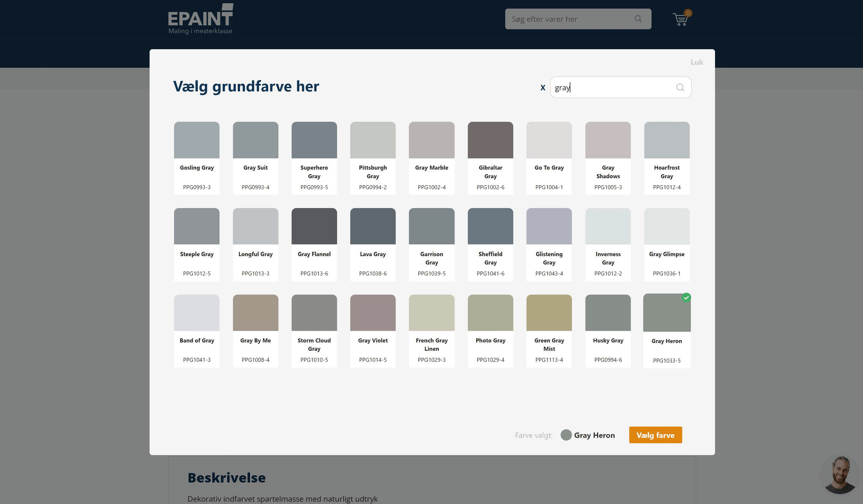This screenshot has height=504, width=863.
Task: Click the color search magnifier icon
Action: point(680,88)
